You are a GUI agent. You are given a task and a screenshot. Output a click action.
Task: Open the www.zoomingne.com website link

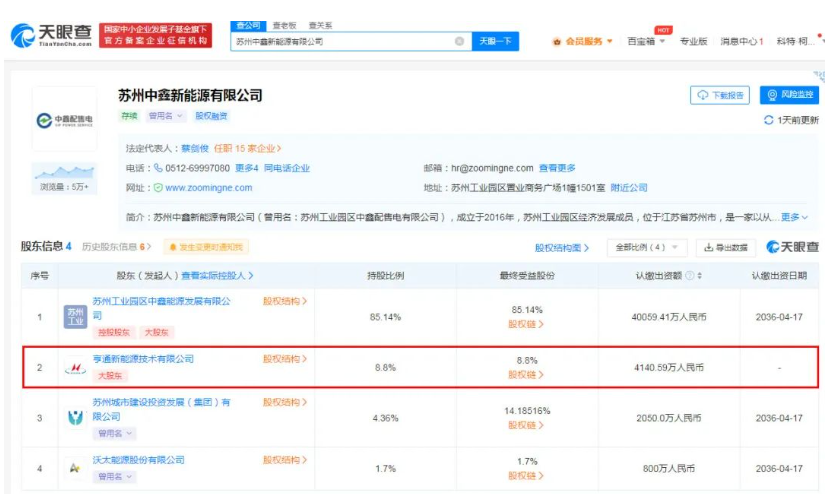point(208,188)
